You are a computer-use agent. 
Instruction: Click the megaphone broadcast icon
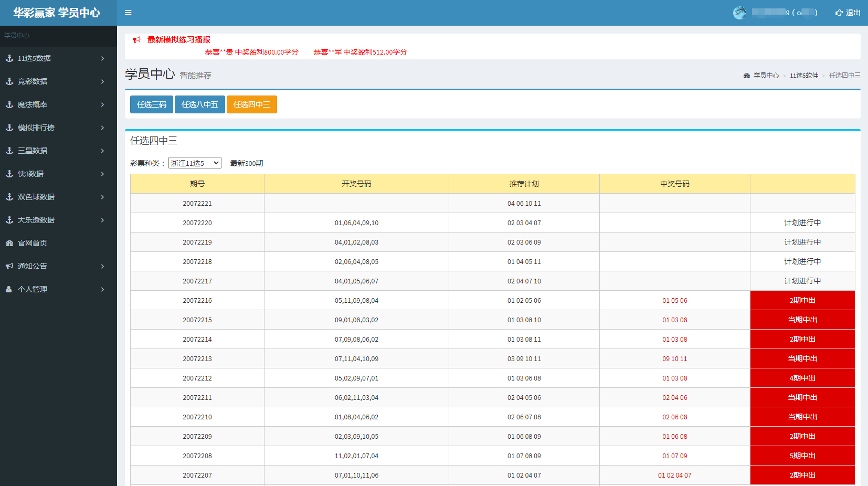pyautogui.click(x=137, y=40)
